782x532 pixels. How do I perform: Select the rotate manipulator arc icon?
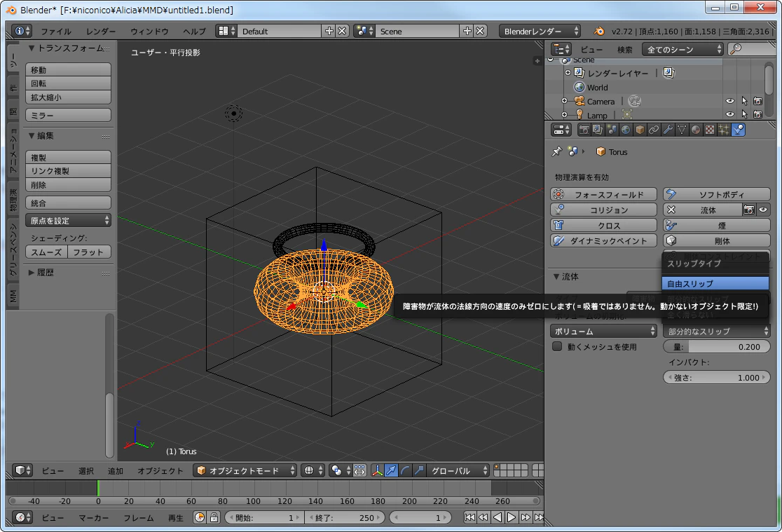click(406, 470)
